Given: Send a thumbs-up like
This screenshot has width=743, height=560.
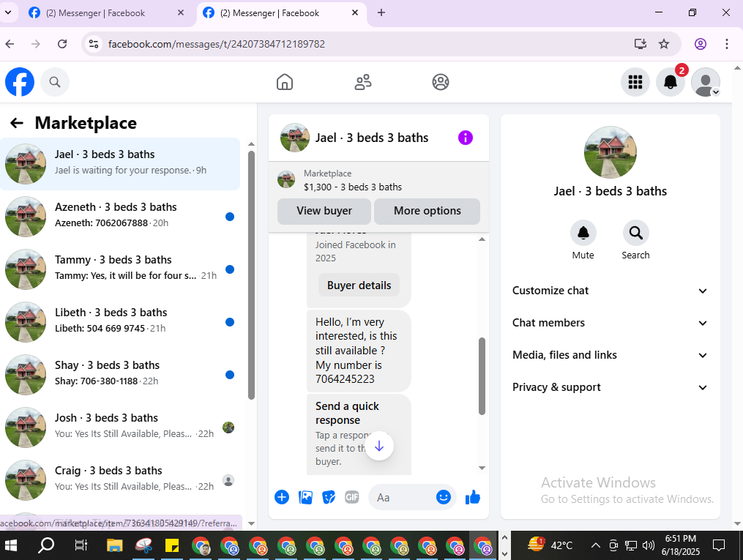Looking at the screenshot, I should tap(472, 497).
